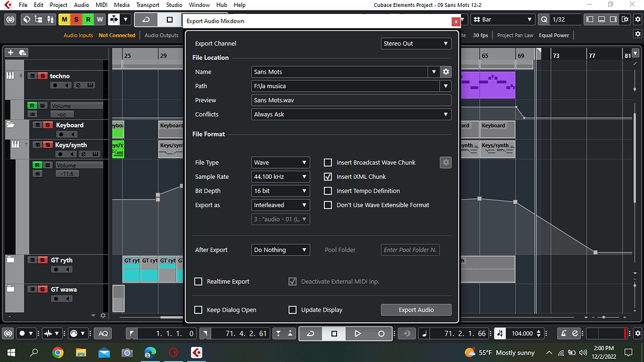The width and height of the screenshot is (644, 362).
Task: Open the Path dropdown for F:\la musica
Action: (446, 86)
